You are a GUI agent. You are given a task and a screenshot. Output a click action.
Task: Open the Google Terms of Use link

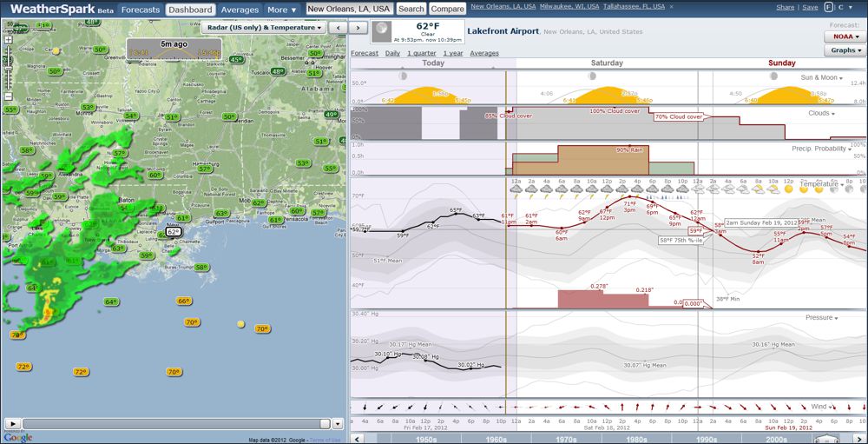tap(323, 441)
